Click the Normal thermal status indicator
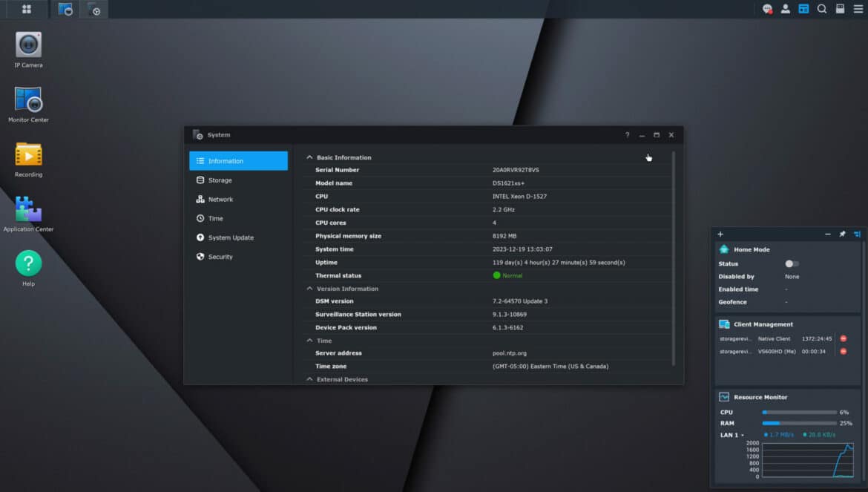 (507, 275)
